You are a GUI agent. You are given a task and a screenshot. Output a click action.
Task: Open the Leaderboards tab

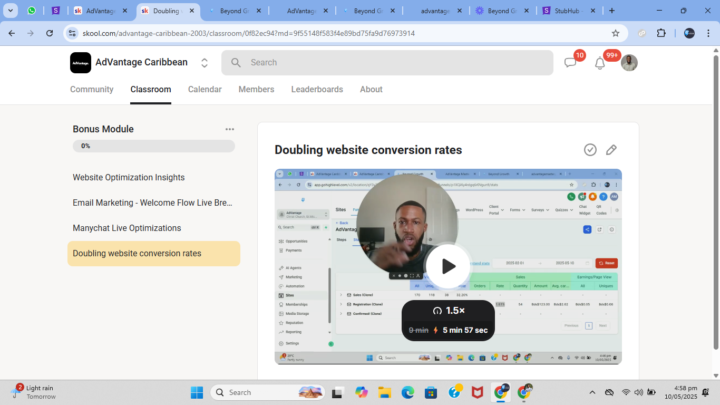317,90
